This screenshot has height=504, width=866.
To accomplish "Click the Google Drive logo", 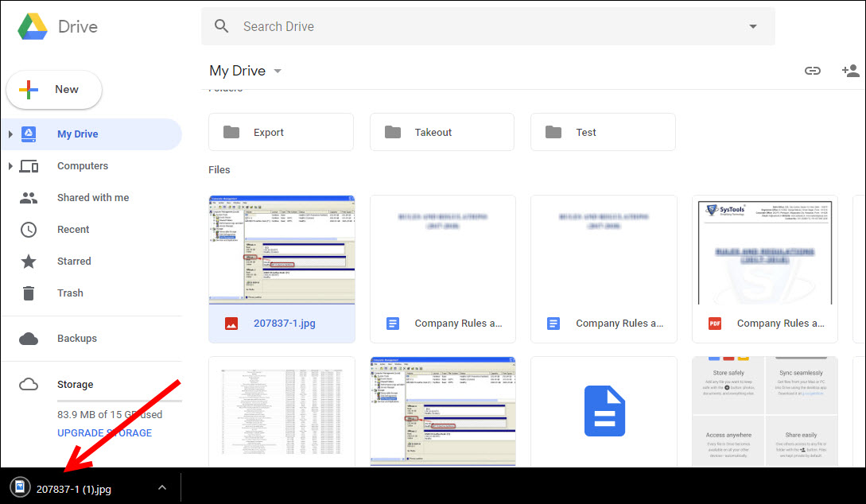I will point(33,26).
